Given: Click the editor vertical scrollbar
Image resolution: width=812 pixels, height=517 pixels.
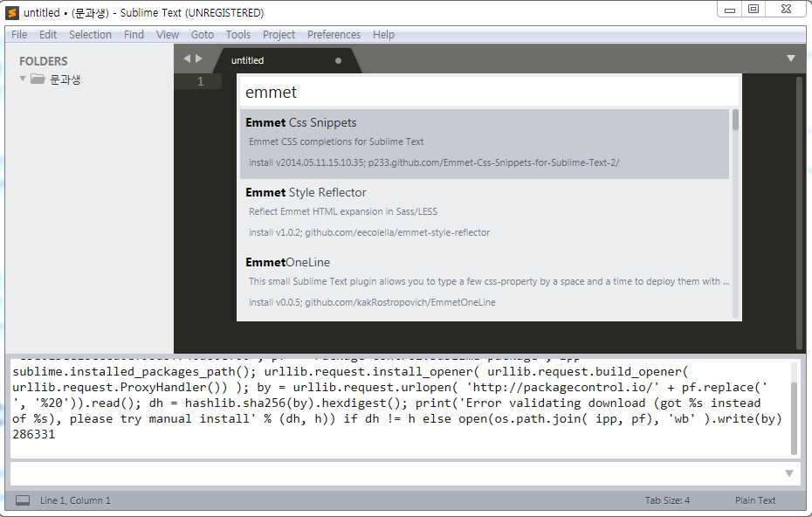Looking at the screenshot, I should click(799, 212).
